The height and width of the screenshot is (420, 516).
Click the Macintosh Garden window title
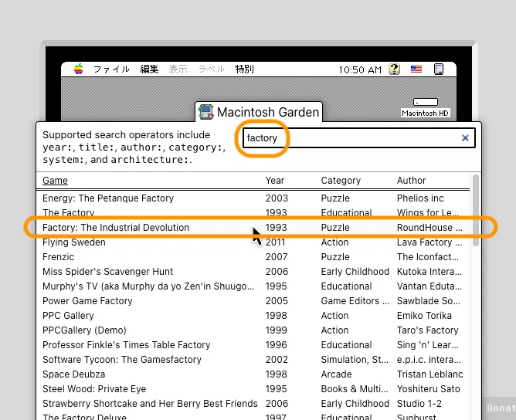pyautogui.click(x=268, y=112)
